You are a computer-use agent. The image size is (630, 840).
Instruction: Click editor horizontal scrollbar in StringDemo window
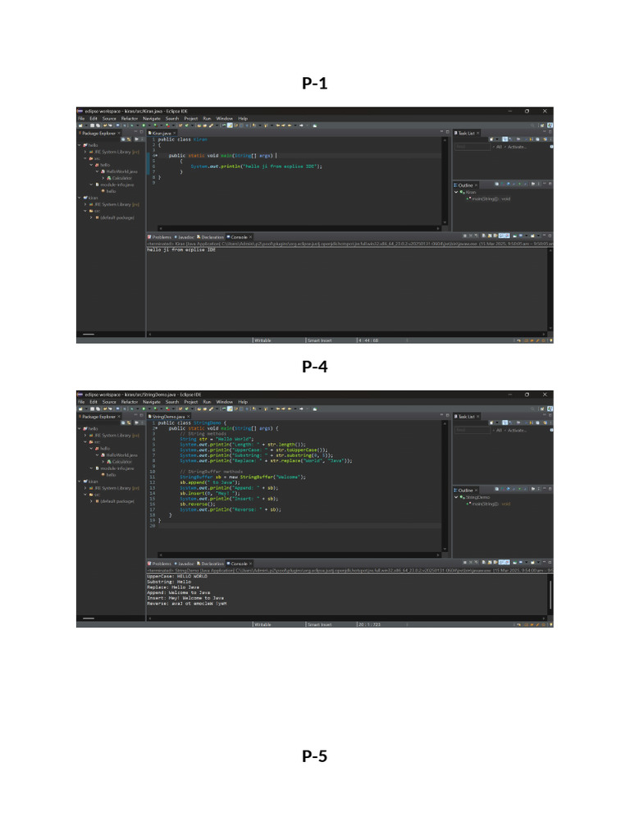pos(300,555)
